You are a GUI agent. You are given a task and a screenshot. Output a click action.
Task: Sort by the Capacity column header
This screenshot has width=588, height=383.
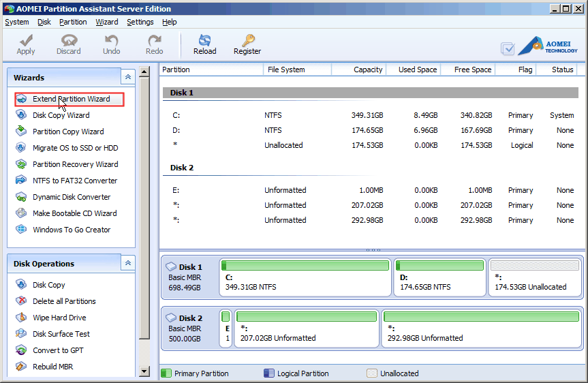[359, 70]
